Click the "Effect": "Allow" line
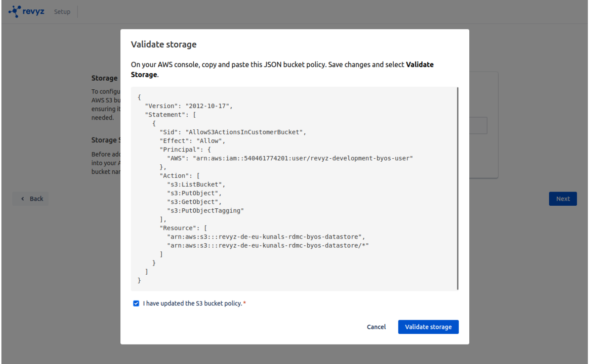Image resolution: width=606 pixels, height=364 pixels. (x=192, y=141)
